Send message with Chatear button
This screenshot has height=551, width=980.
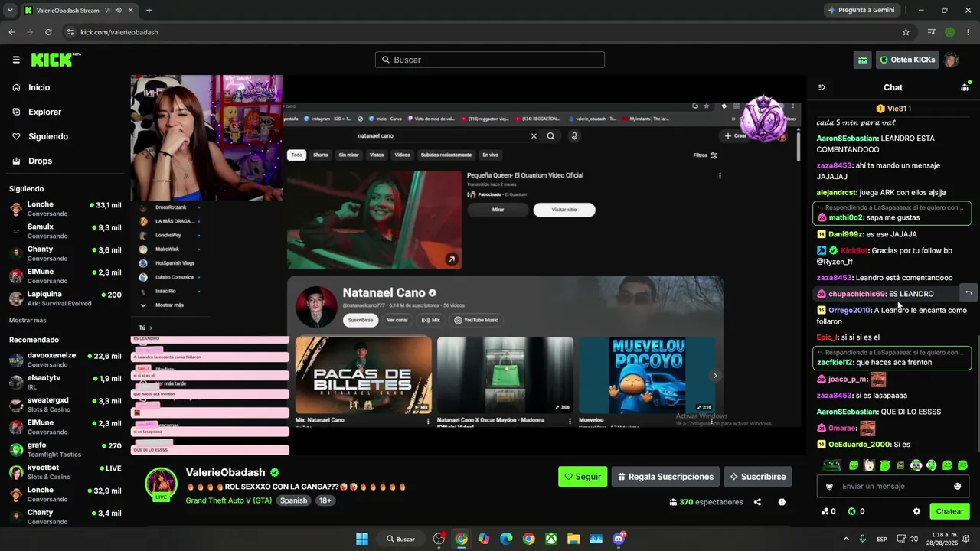click(x=949, y=511)
